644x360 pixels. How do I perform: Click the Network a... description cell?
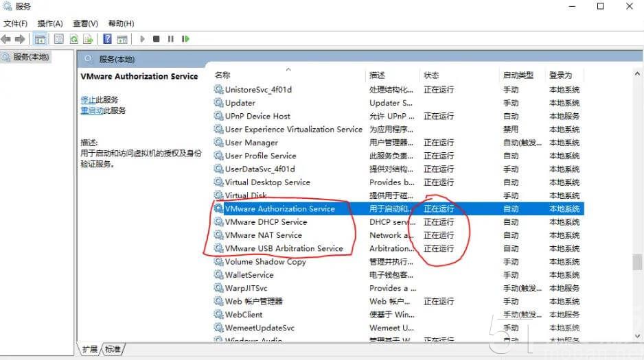[391, 235]
